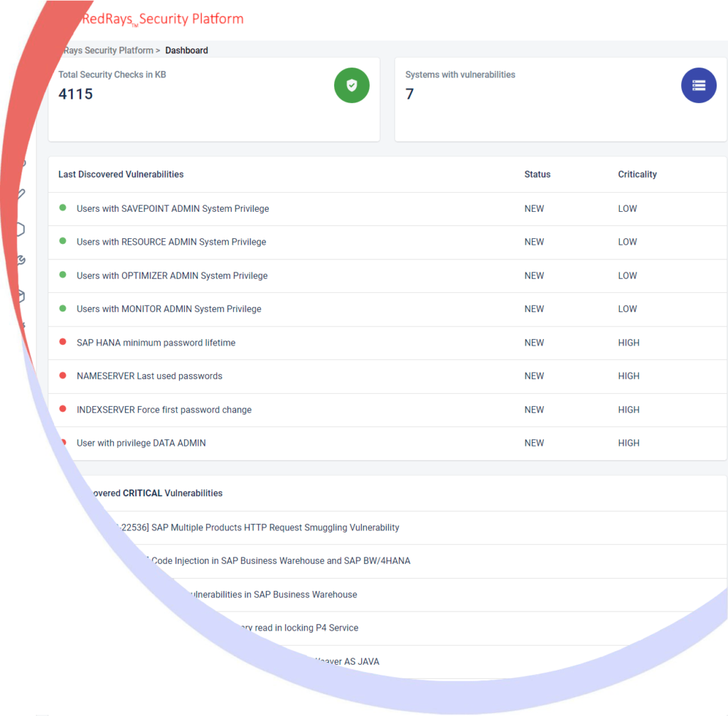Open Systems with vulnerabilities card

[x=560, y=100]
